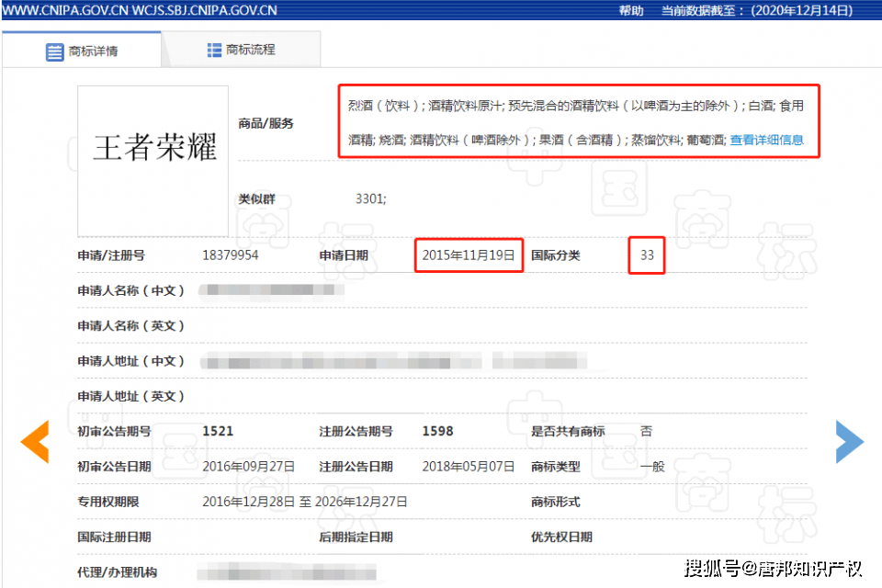This screenshot has height=588, width=882.
Task: Select similar group value 3301;
Action: point(370,198)
